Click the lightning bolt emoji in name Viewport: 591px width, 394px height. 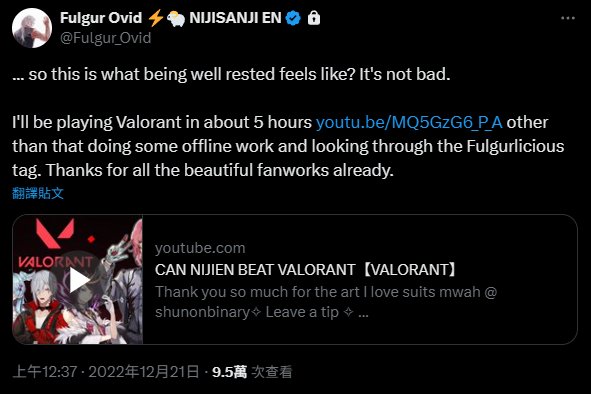coord(155,18)
